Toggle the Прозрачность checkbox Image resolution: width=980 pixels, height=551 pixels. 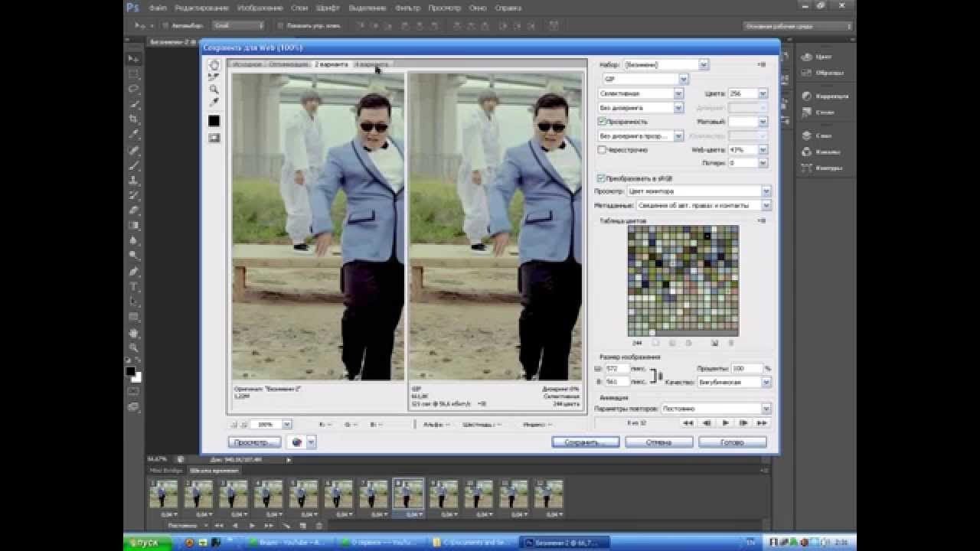[x=602, y=122]
